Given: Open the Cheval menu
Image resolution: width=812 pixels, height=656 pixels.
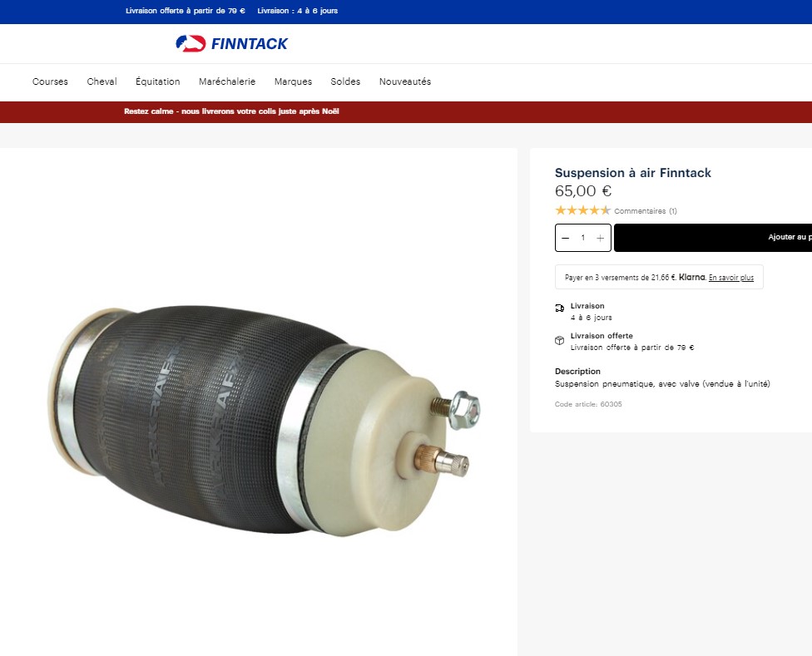Looking at the screenshot, I should pos(102,81).
